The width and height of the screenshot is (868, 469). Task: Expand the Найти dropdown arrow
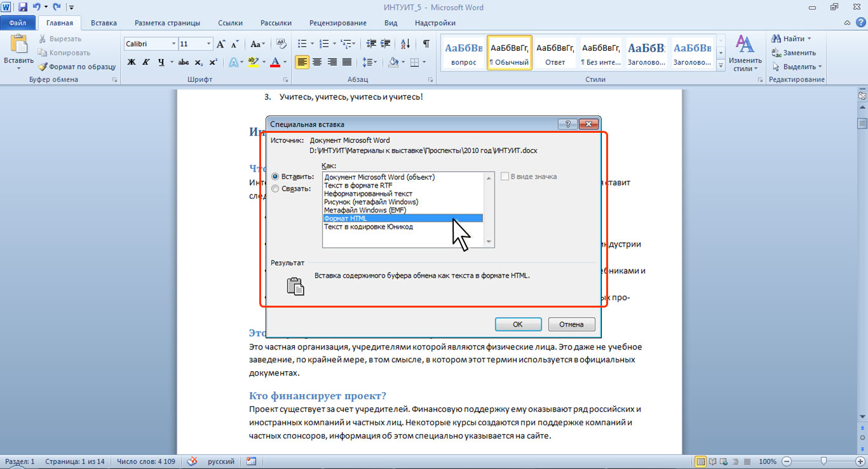pyautogui.click(x=809, y=39)
